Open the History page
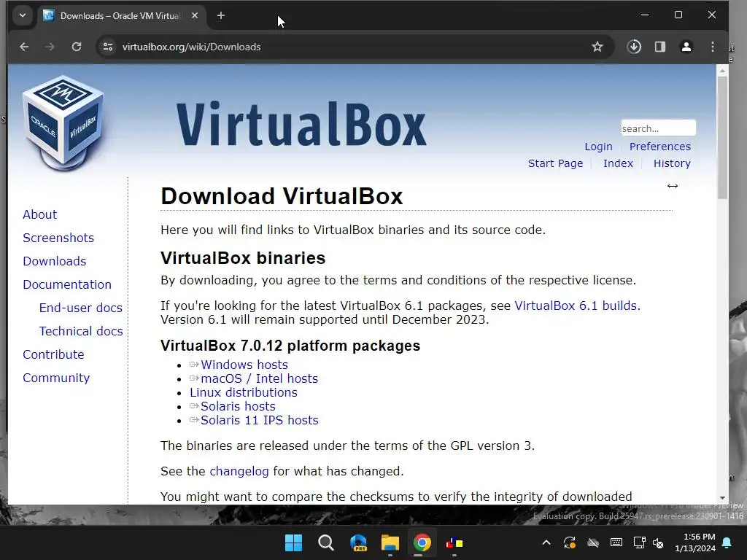The image size is (747, 560). [672, 163]
